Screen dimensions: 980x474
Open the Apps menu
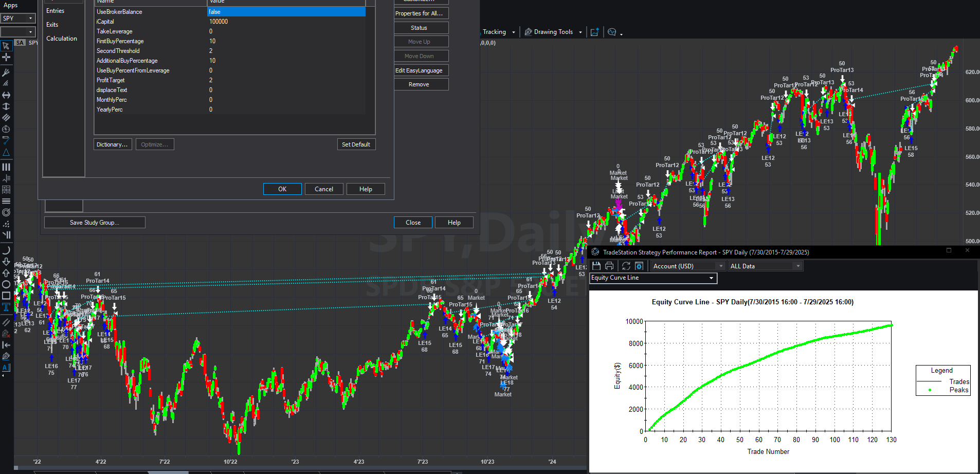[10, 5]
